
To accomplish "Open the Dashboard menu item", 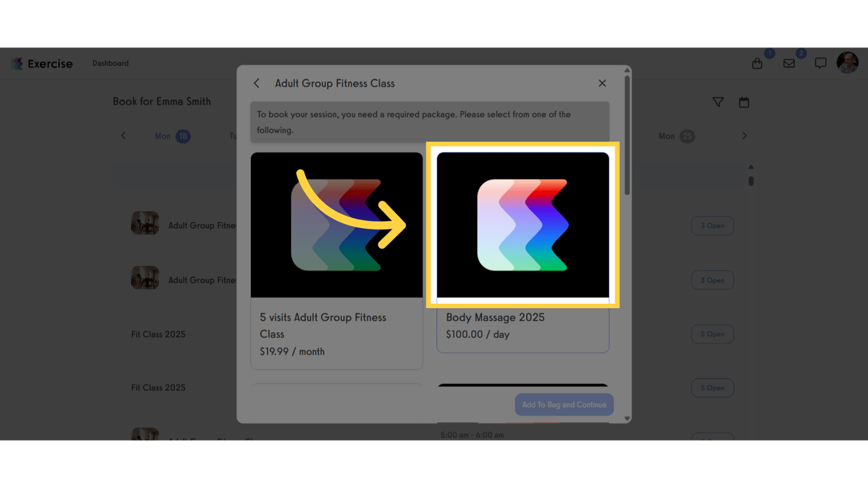I will click(x=111, y=63).
